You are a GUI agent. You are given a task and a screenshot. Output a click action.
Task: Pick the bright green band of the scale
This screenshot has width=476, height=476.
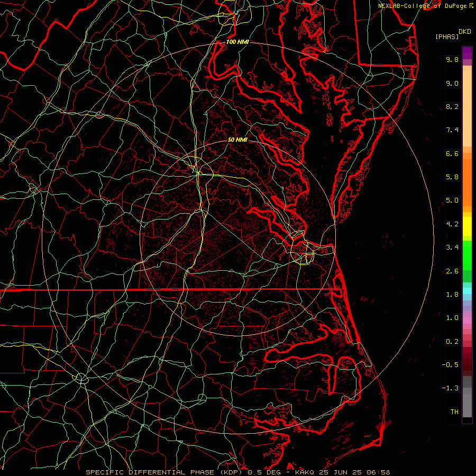pyautogui.click(x=467, y=255)
